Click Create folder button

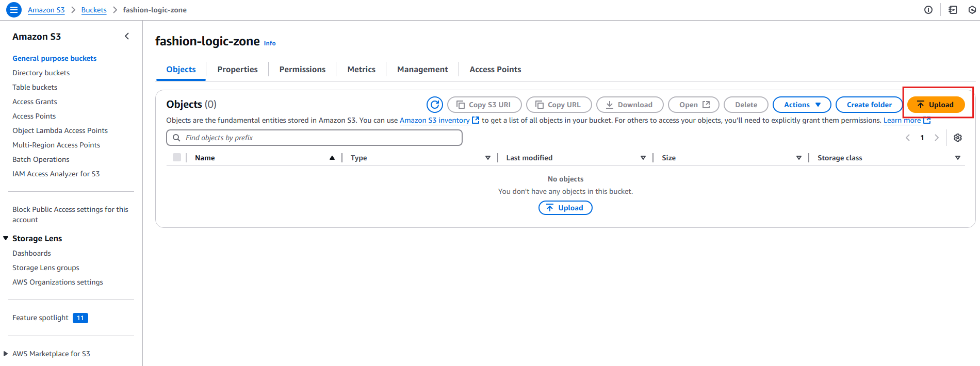click(869, 105)
